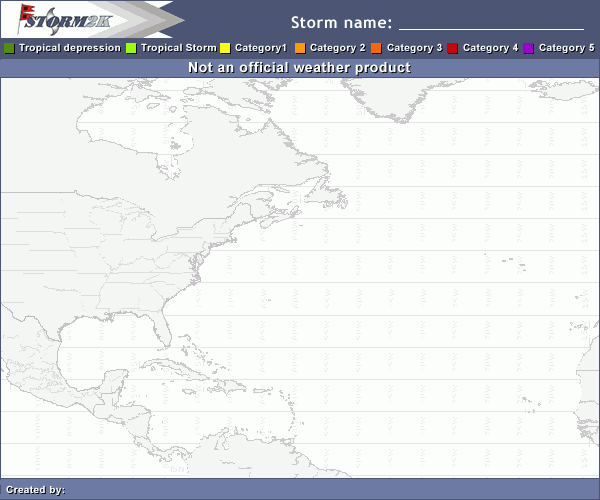
Task: Select the Category 4 red swatch
Action: click(452, 48)
